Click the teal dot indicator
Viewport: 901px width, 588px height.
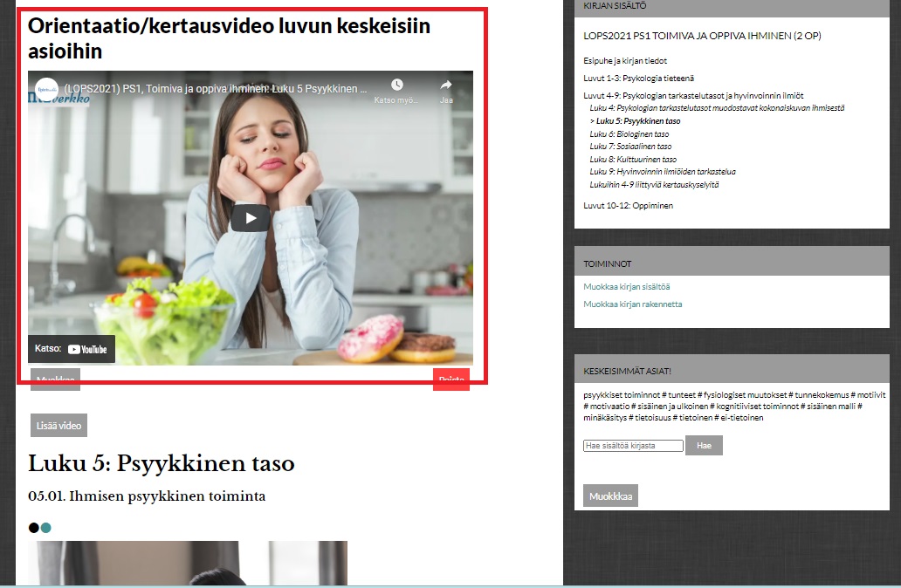tap(46, 528)
